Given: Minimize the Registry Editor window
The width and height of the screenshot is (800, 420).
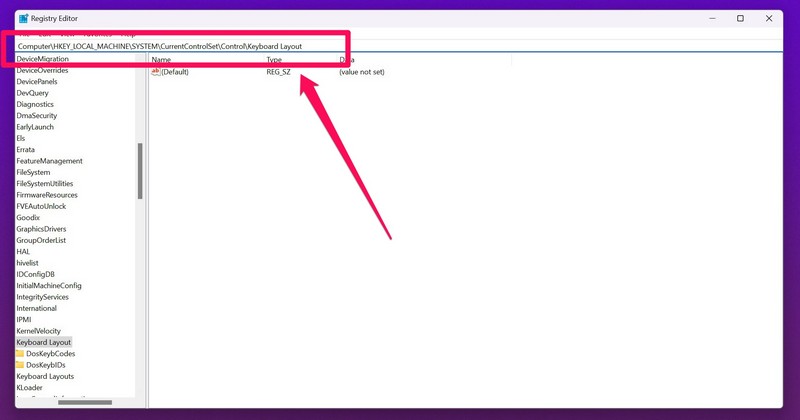Looking at the screenshot, I should [712, 18].
